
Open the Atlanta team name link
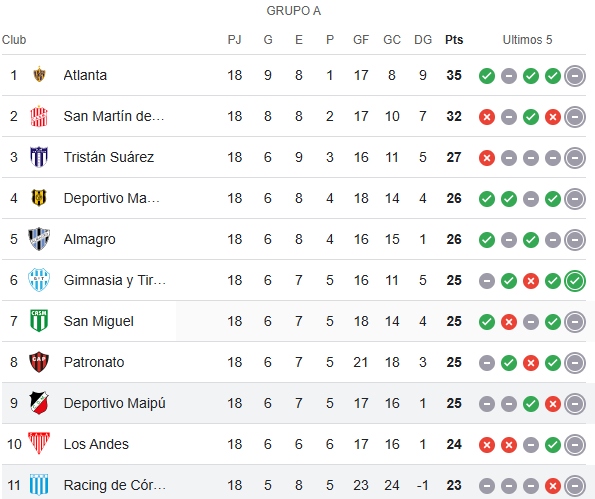(85, 75)
